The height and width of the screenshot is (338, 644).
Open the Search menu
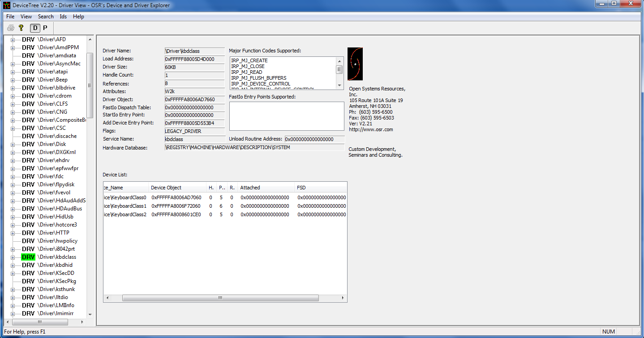tap(46, 17)
